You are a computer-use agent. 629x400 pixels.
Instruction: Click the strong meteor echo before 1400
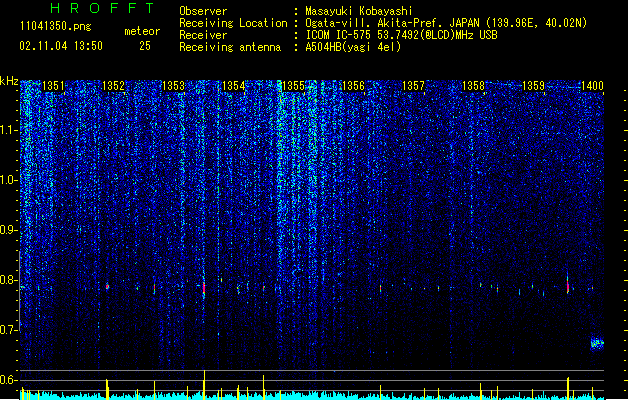tap(568, 286)
